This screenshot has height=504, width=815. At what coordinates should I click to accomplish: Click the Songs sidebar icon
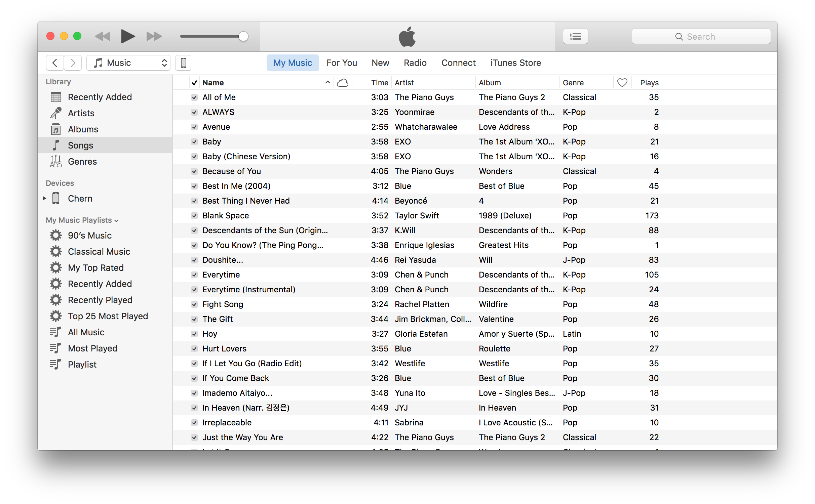click(55, 145)
